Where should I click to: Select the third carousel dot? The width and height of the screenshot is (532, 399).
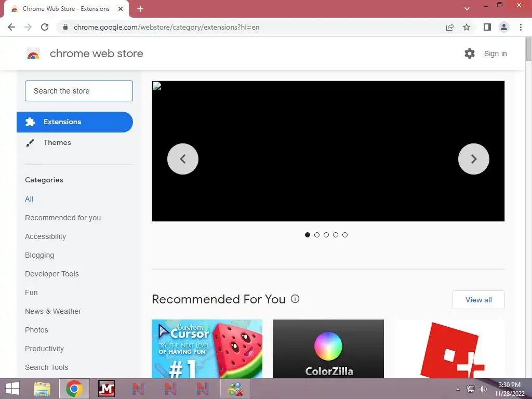point(326,235)
